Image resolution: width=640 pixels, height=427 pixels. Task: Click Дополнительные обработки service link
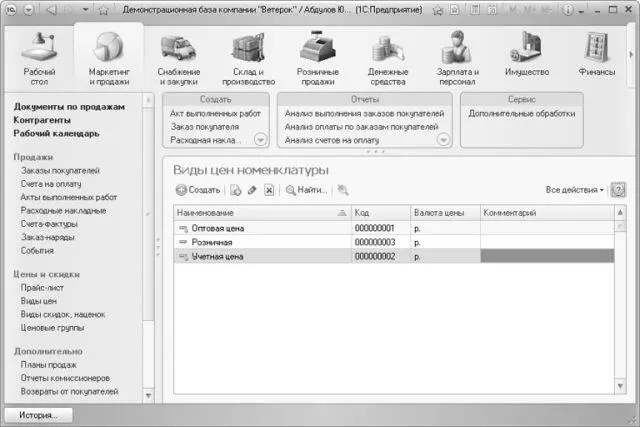522,113
